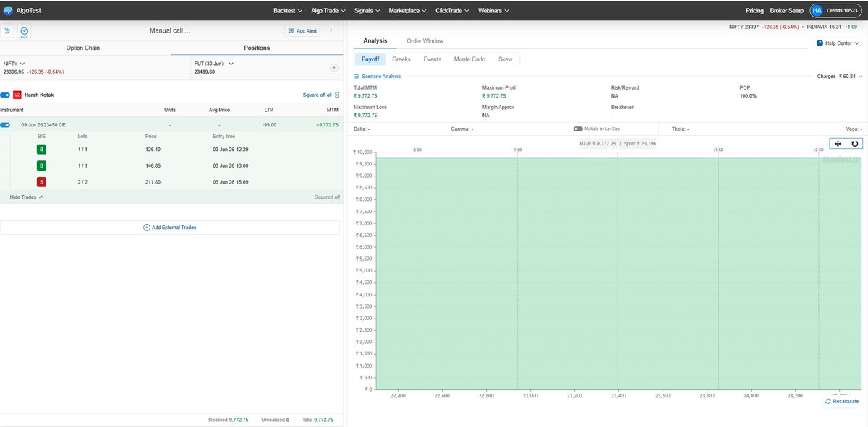
Task: Collapse trades with Hide Trades
Action: (x=27, y=197)
